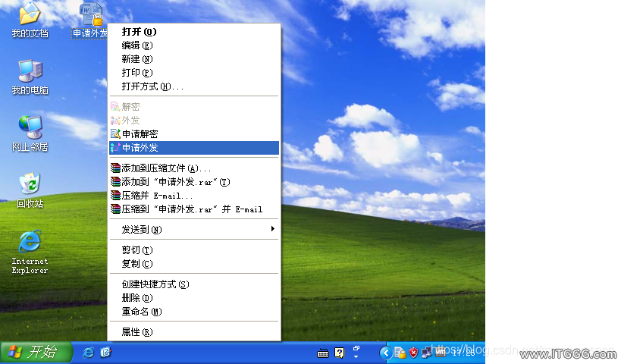Click the document lock tray icon
621x364 pixels.
click(x=400, y=353)
